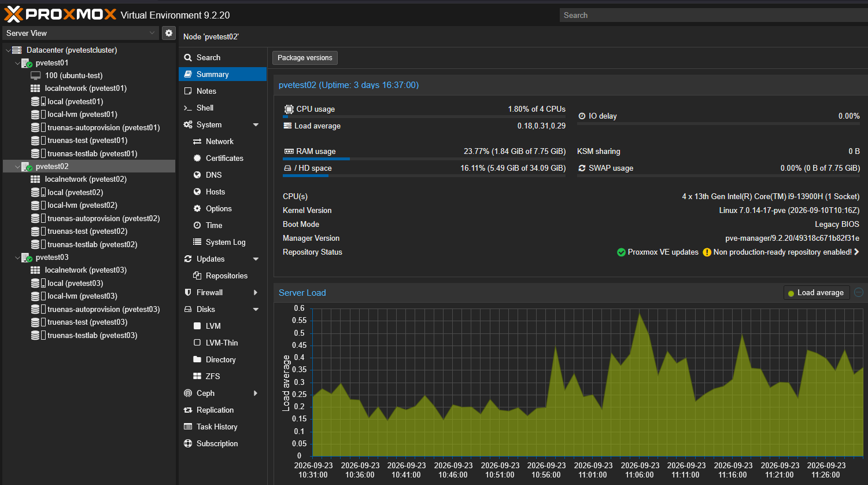The height and width of the screenshot is (485, 868).
Task: Click the Task History list icon
Action: pos(188,427)
